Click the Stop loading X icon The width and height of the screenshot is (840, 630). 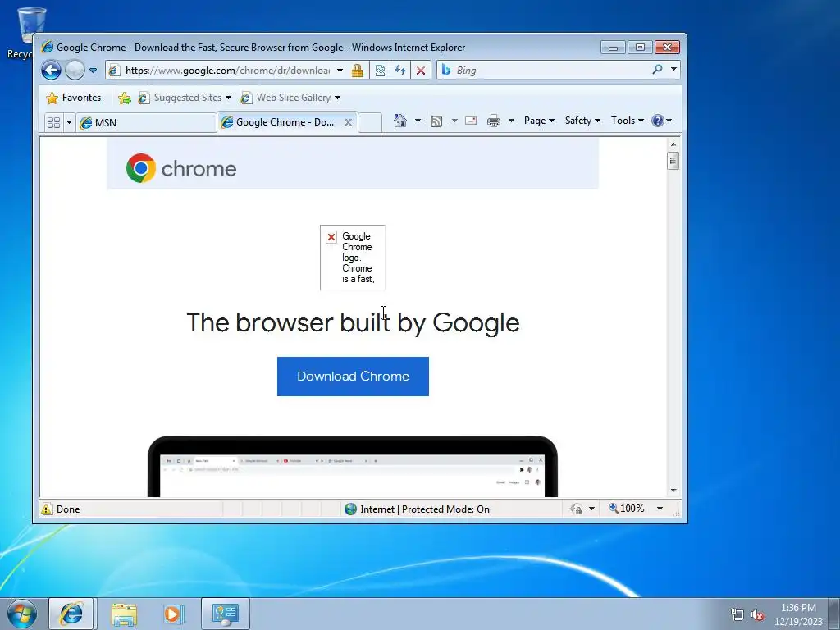pyautogui.click(x=421, y=71)
